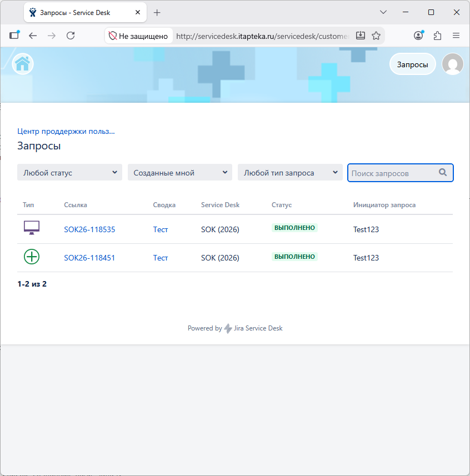
Task: Open request link SOK26-118451
Action: pos(89,258)
